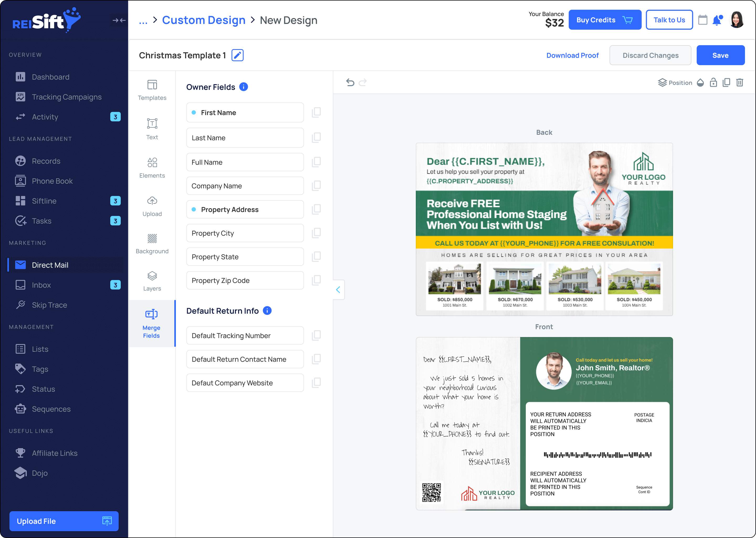Click the undo arrow icon

tap(350, 82)
